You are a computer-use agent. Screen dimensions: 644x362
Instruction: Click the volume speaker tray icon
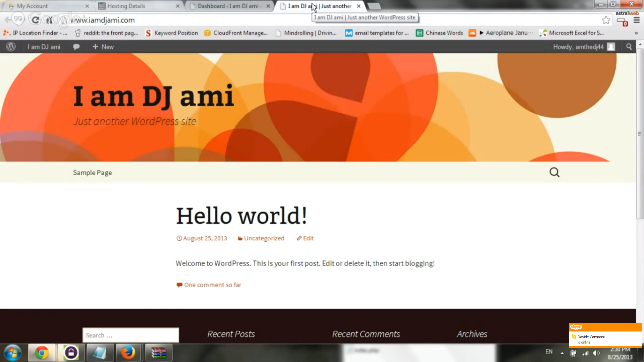tap(596, 353)
